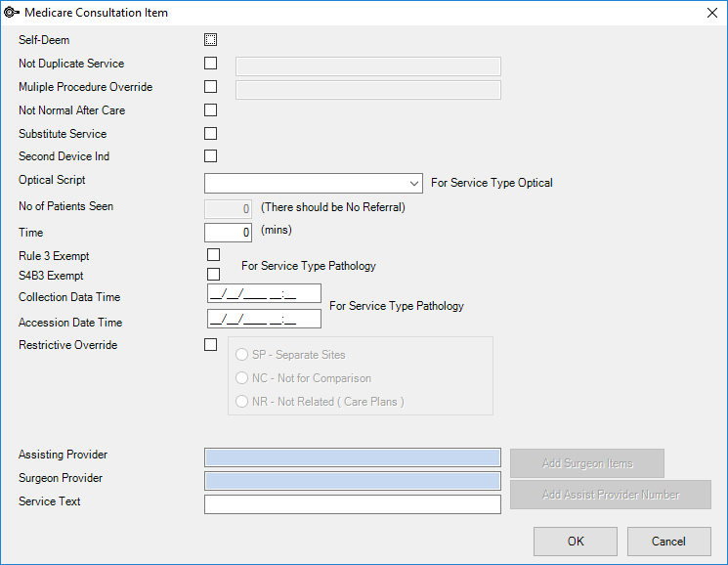Toggle Not Normal After Care checkbox
The width and height of the screenshot is (728, 565).
point(210,110)
